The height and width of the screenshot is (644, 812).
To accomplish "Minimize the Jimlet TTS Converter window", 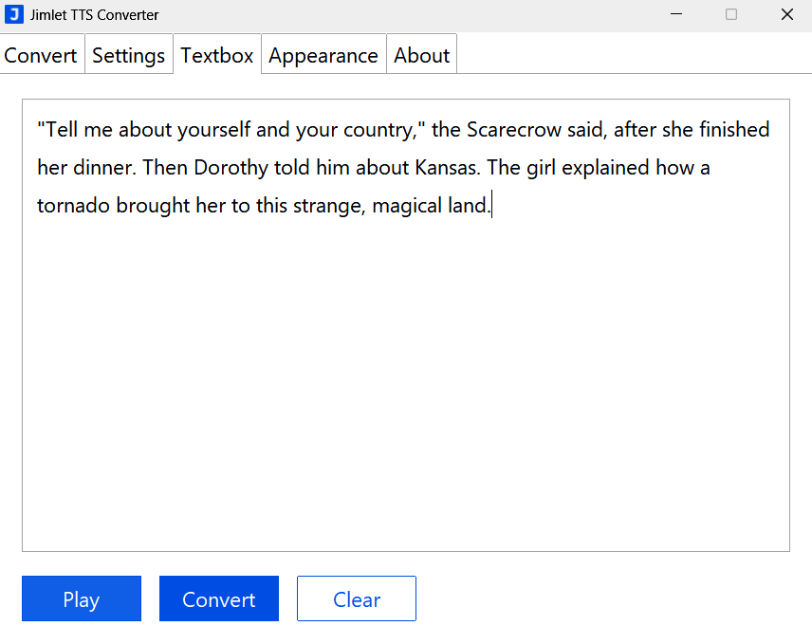I will (676, 14).
